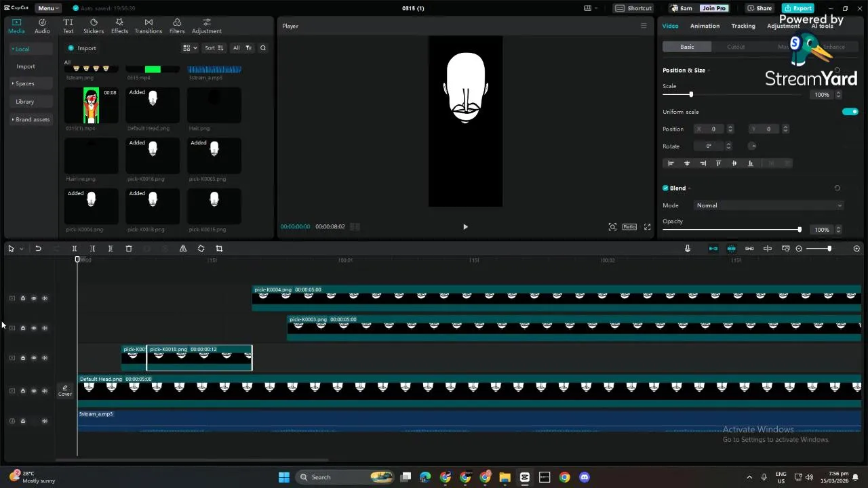Open the Sort dropdown in media panel
This screenshot has height=488, width=868.
pyautogui.click(x=214, y=48)
